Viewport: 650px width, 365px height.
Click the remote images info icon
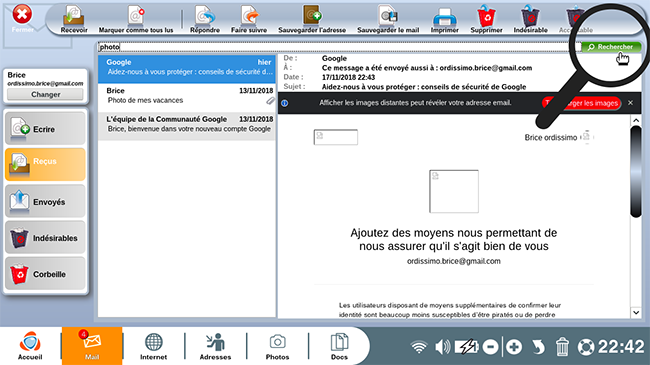(285, 103)
